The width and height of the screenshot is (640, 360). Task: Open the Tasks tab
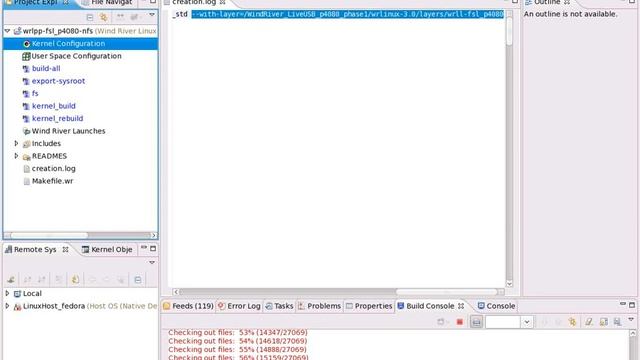coord(279,306)
